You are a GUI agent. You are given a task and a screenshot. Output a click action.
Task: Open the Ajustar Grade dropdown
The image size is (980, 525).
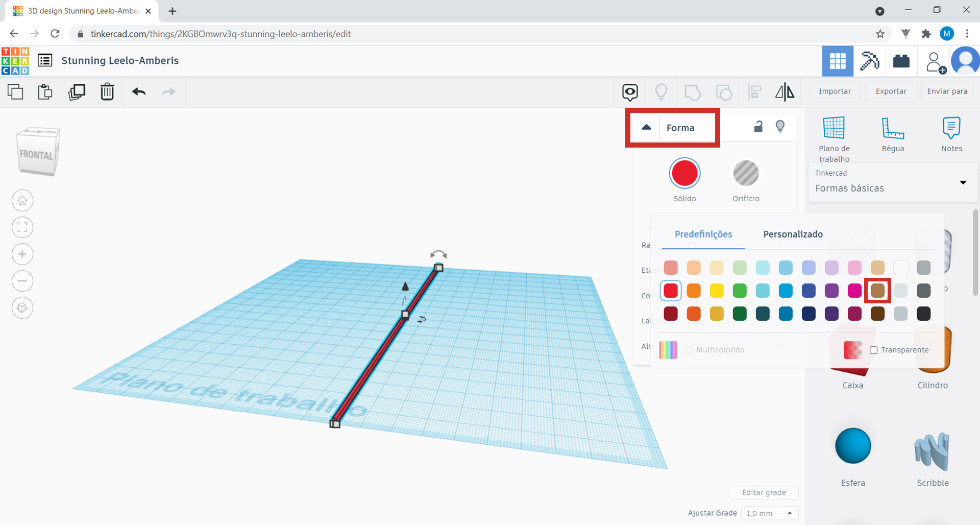point(770,513)
